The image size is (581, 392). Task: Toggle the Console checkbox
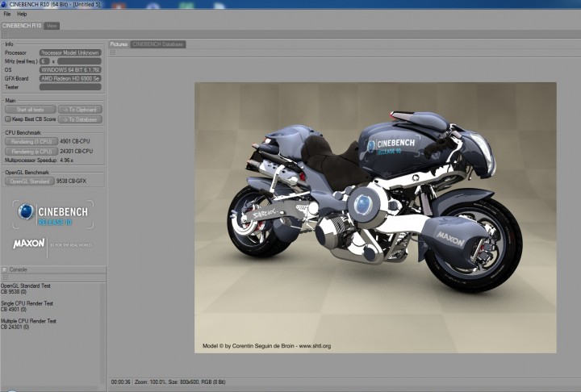pyautogui.click(x=5, y=269)
